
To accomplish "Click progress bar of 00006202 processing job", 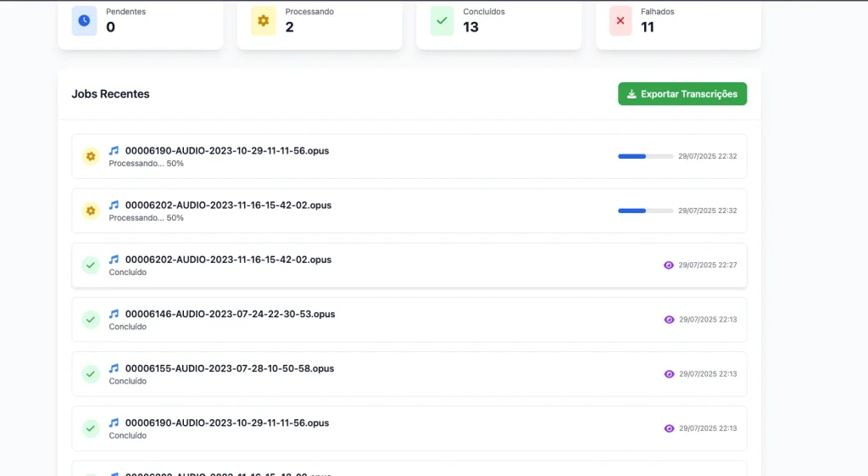I will click(x=645, y=210).
